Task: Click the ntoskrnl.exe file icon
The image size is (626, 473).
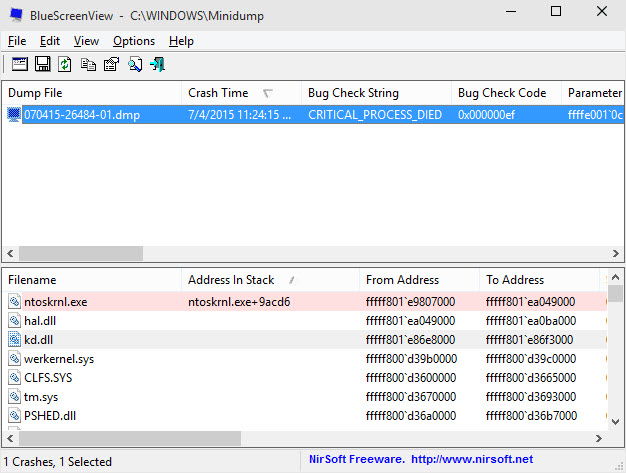Action: coord(14,301)
